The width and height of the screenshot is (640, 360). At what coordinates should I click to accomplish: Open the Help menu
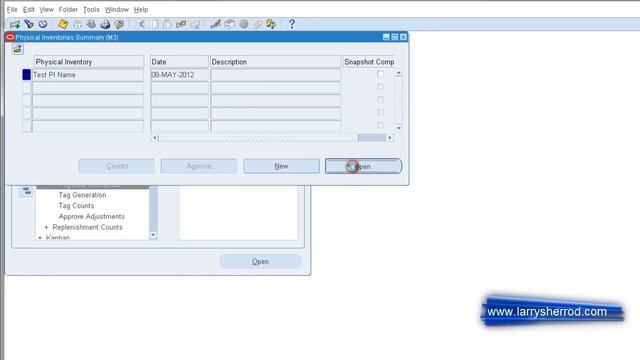tap(141, 9)
